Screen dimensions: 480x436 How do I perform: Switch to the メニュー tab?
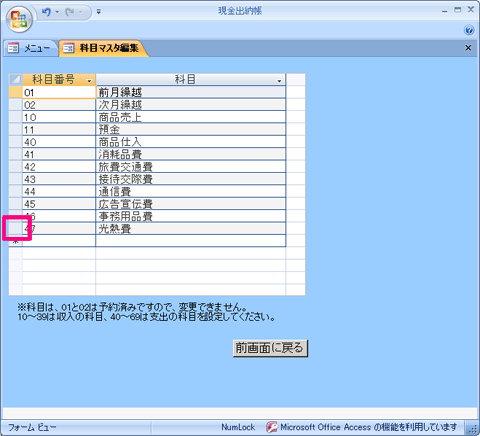click(x=31, y=48)
